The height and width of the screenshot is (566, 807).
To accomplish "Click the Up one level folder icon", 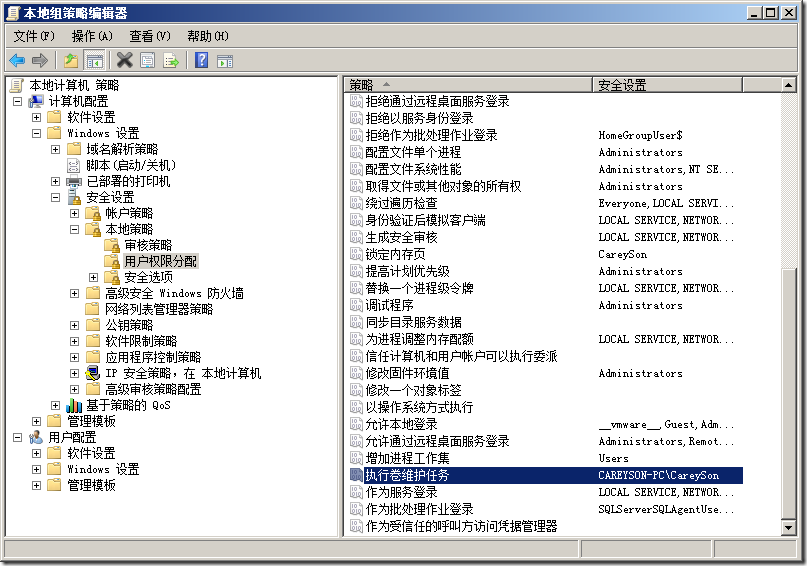I will (71, 60).
